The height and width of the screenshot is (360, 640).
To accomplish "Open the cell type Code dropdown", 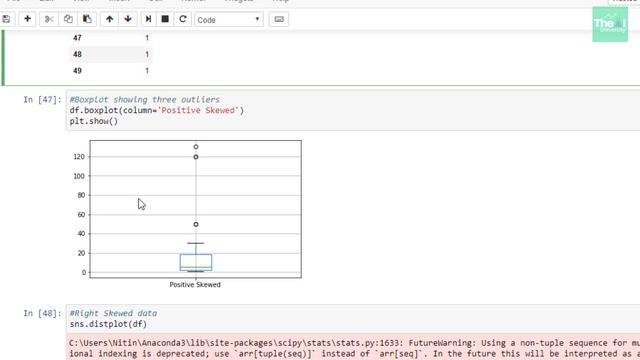I will (x=229, y=20).
